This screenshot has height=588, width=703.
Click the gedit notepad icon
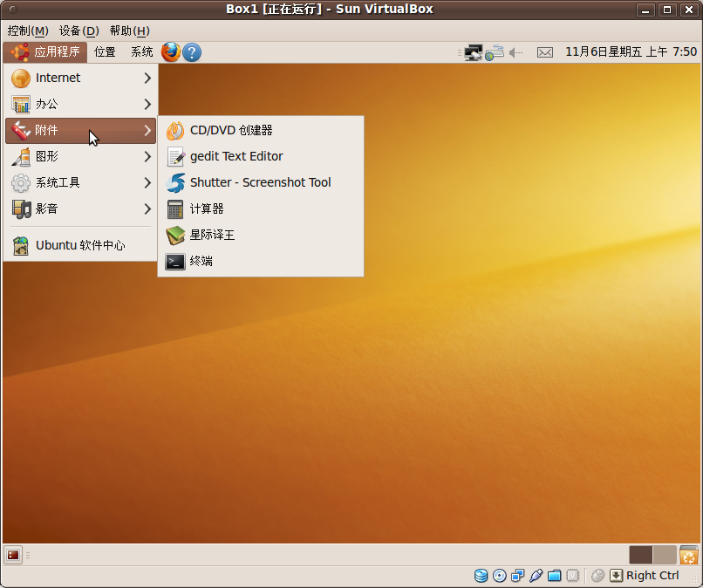click(x=175, y=156)
